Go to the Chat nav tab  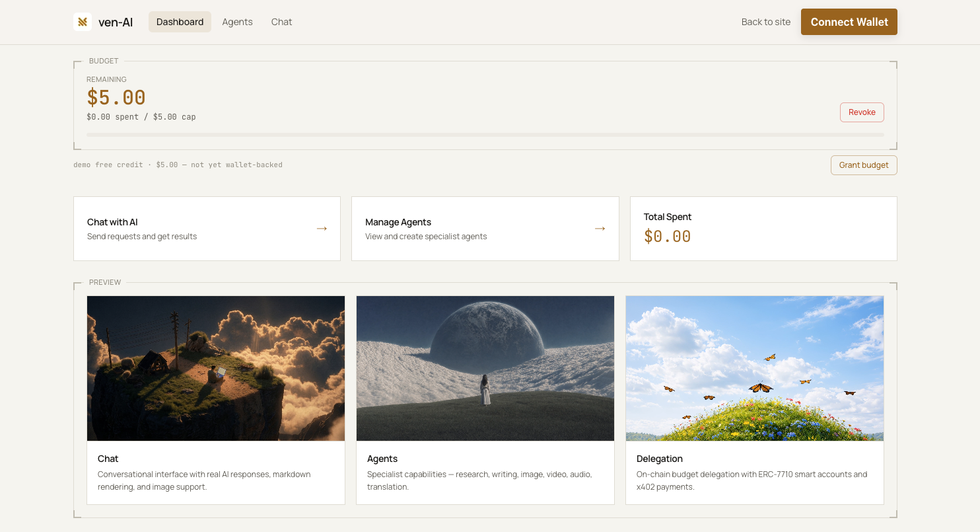point(281,22)
